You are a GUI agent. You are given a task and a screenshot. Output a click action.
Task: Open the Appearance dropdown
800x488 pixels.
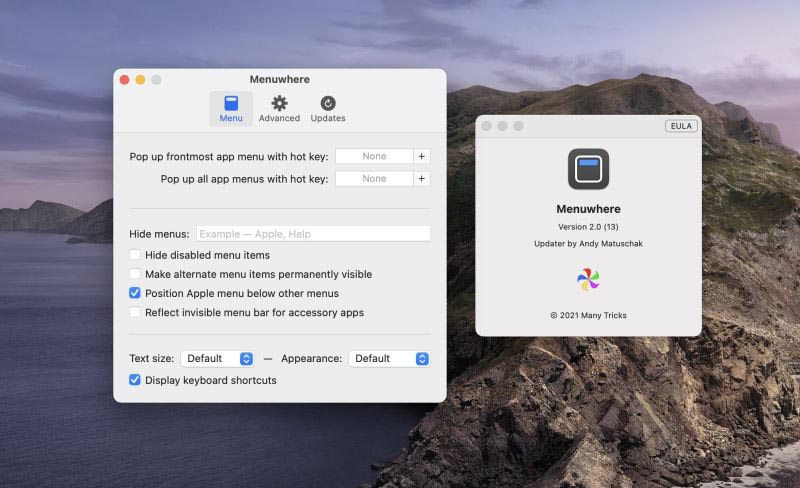[389, 358]
